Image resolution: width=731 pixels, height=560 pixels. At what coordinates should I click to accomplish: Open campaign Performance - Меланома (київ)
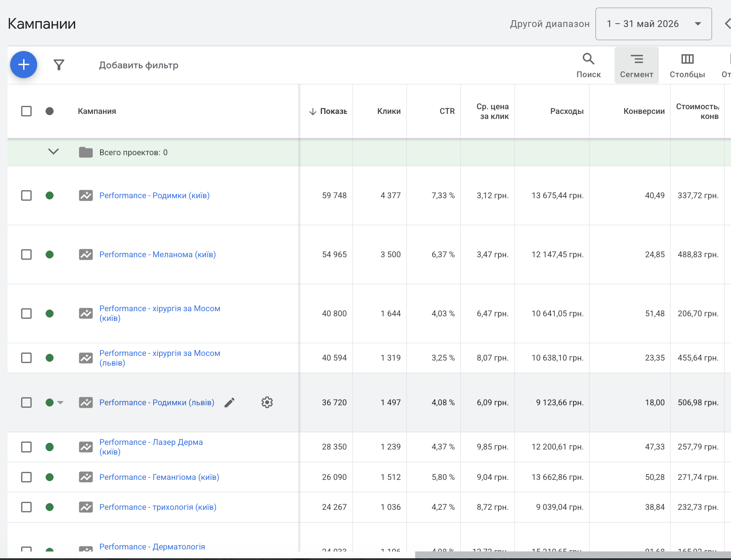pos(157,255)
